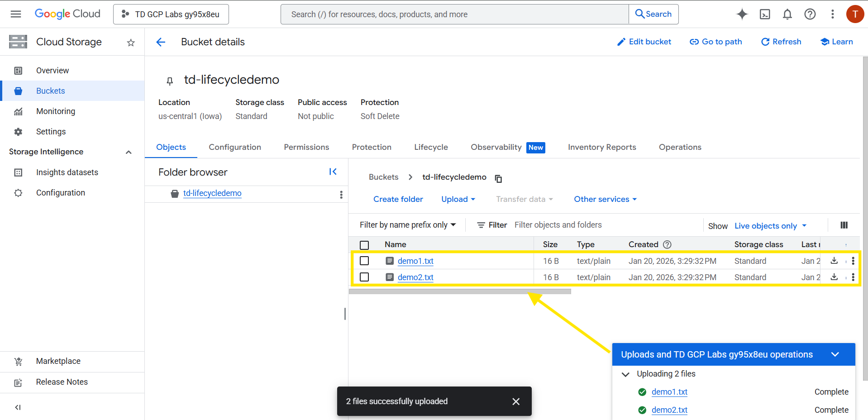Collapse the Folder browser panel
Image resolution: width=868 pixels, height=420 pixels.
pos(333,172)
